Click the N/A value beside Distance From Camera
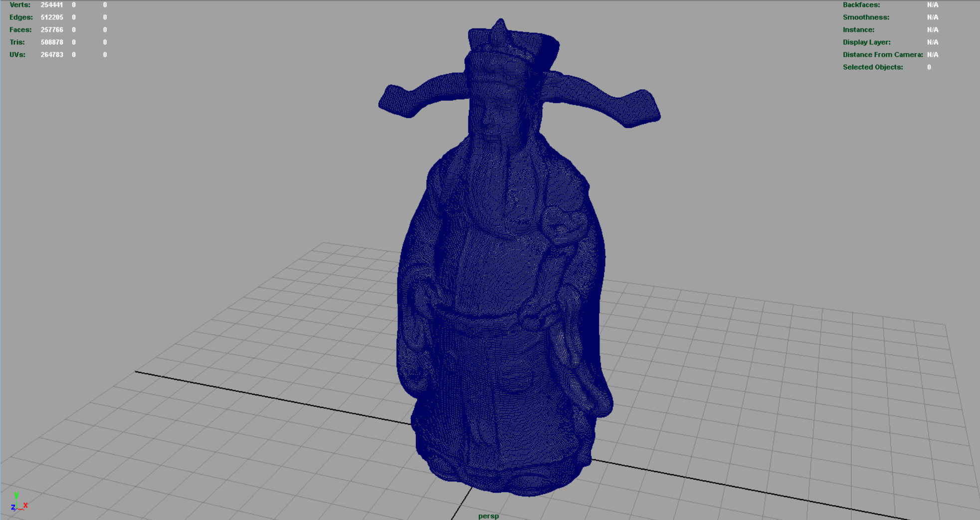 tap(933, 55)
